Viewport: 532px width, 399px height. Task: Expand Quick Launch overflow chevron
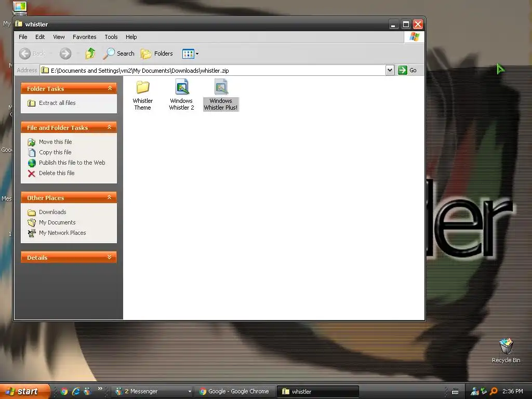pos(100,389)
